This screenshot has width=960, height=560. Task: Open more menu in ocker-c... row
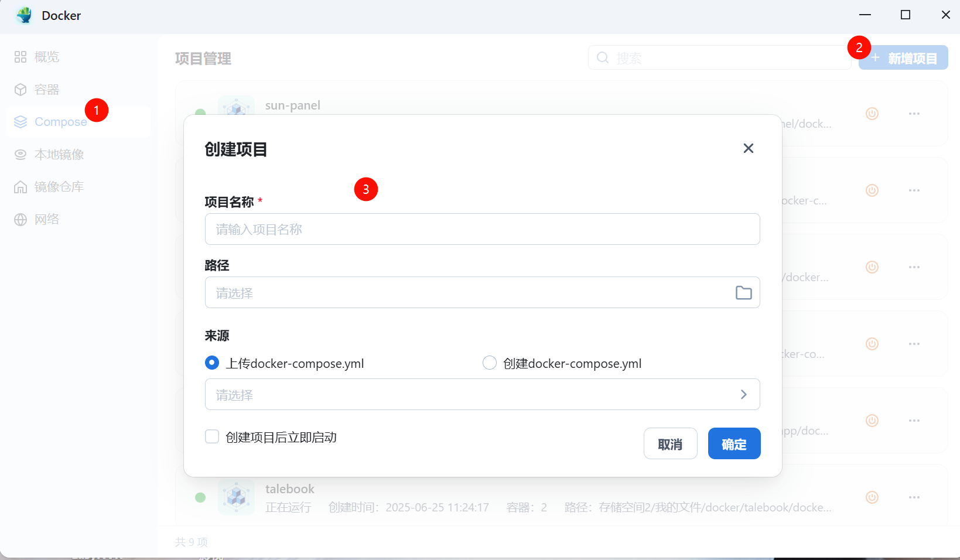[x=914, y=190]
